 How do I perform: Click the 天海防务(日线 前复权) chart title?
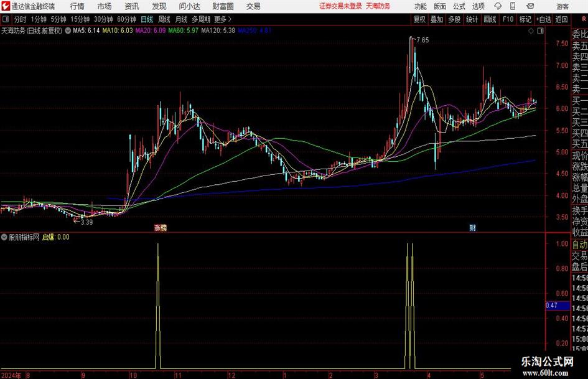click(x=32, y=30)
